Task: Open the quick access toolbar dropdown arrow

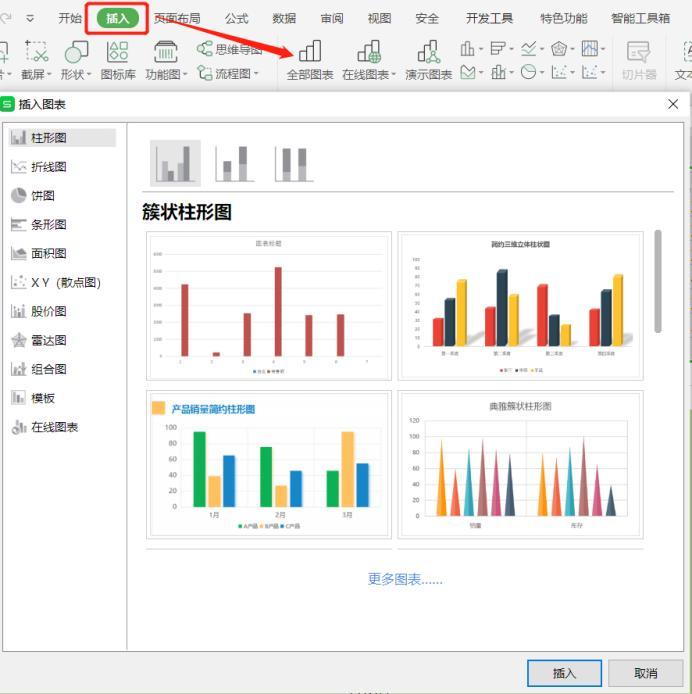Action: click(30, 19)
